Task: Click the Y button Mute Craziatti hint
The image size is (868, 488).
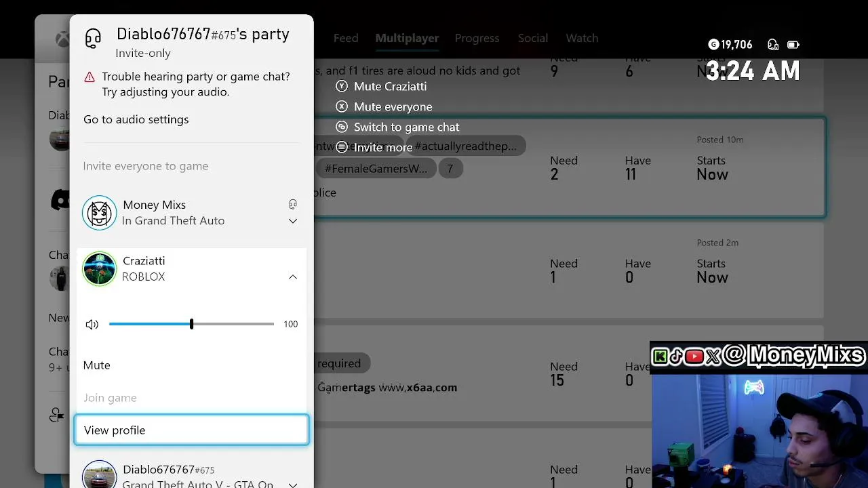Action: [382, 87]
